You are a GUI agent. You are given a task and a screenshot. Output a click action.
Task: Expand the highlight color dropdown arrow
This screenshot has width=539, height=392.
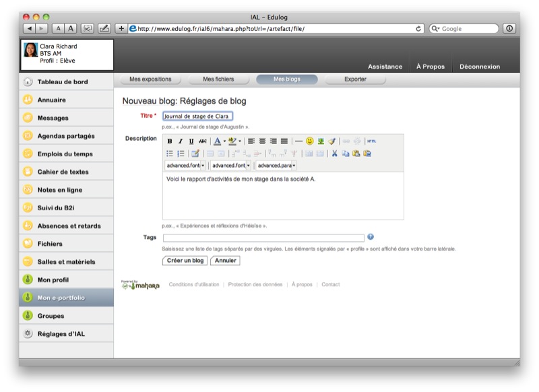pos(240,141)
